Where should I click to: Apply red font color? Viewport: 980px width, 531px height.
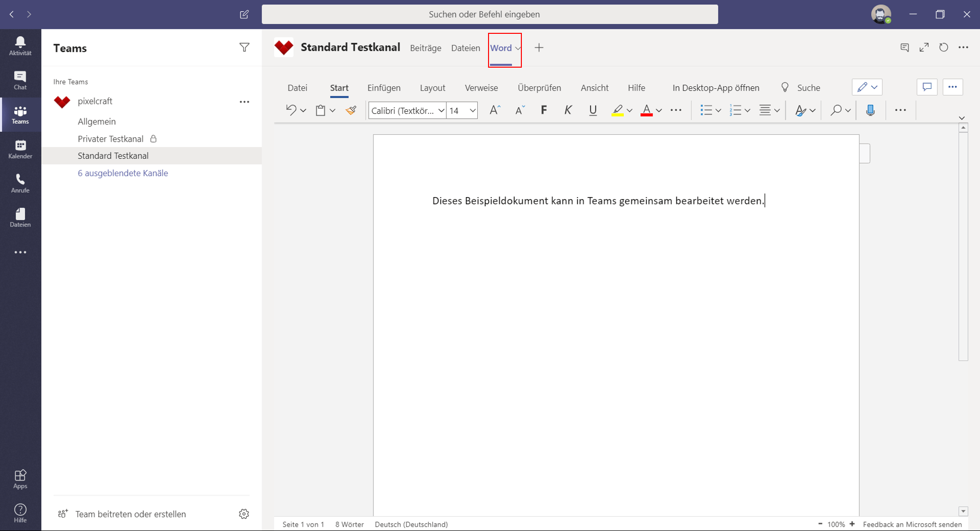[647, 110]
